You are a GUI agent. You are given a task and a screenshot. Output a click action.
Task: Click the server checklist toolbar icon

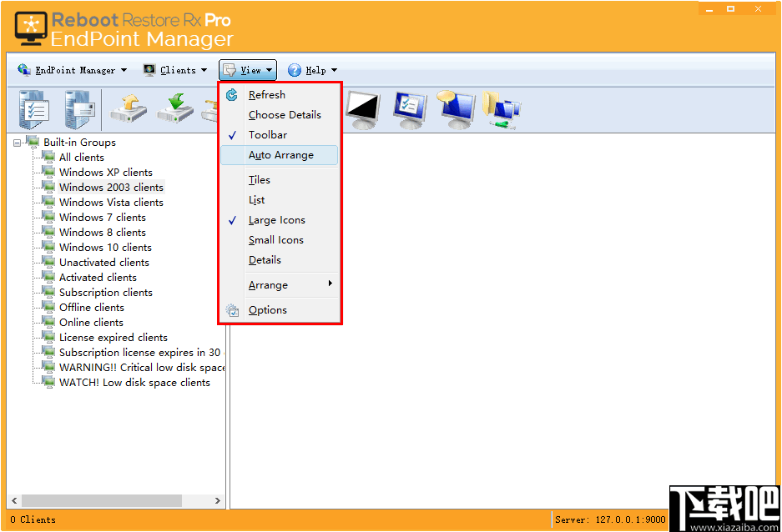[x=34, y=109]
